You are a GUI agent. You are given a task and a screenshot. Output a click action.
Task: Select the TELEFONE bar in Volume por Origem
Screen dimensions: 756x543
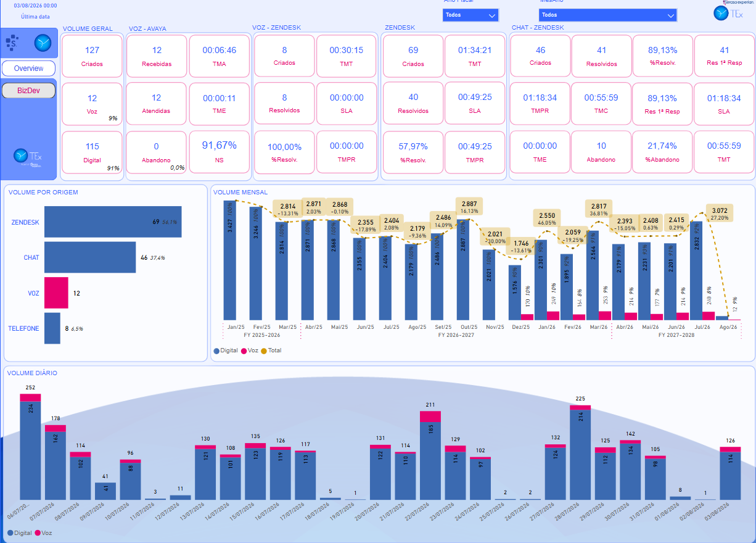(52, 328)
